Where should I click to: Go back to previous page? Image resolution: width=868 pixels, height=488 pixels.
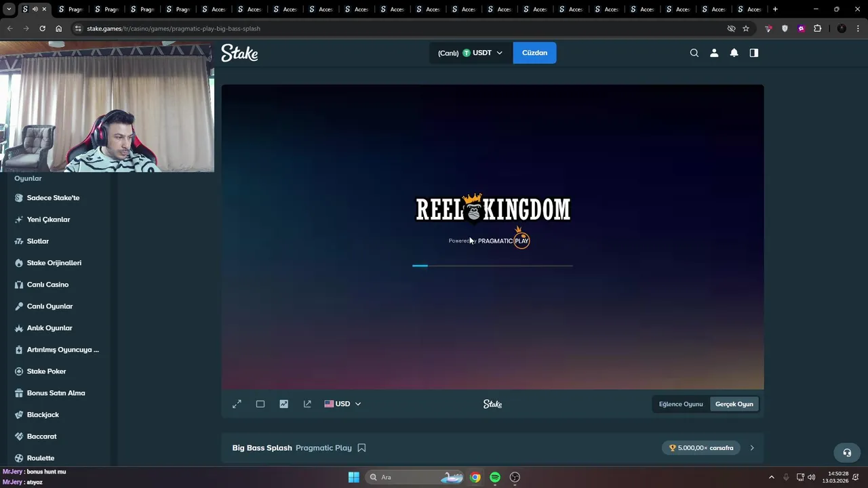pyautogui.click(x=9, y=28)
